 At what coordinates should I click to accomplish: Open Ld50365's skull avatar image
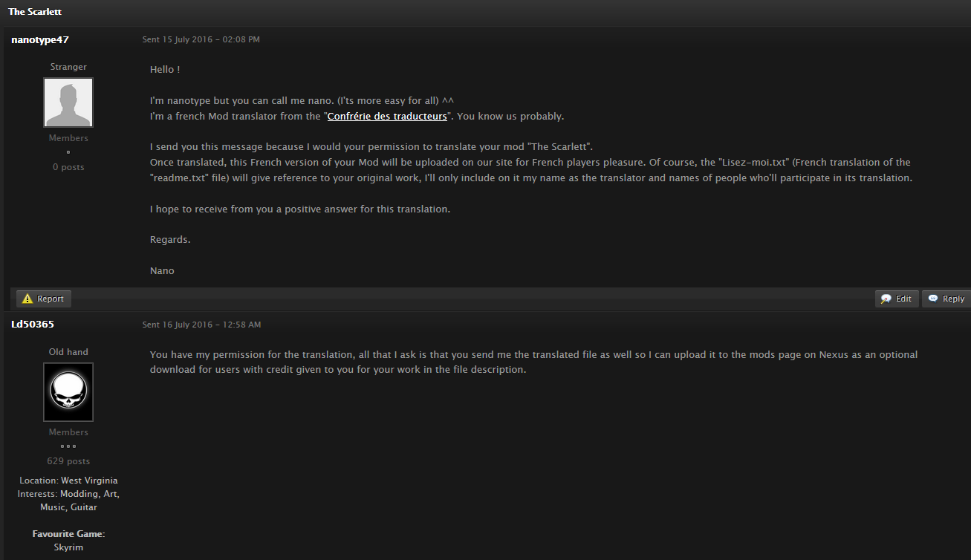[x=68, y=392]
